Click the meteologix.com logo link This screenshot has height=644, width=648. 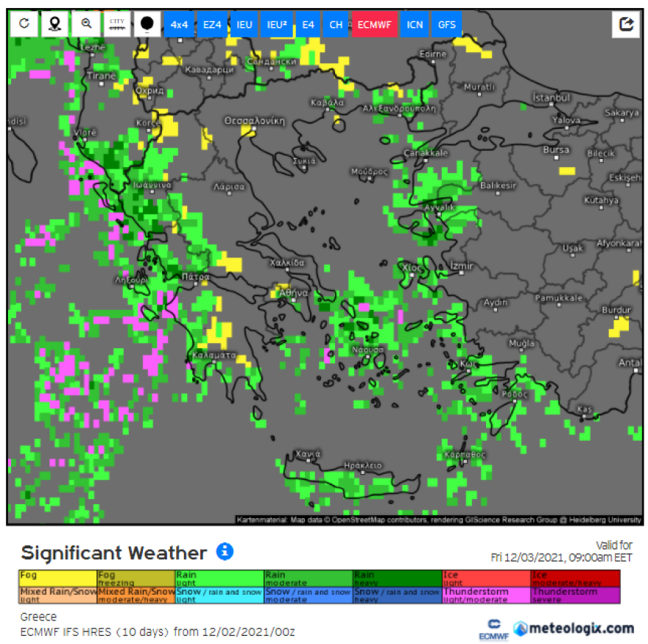(x=574, y=628)
